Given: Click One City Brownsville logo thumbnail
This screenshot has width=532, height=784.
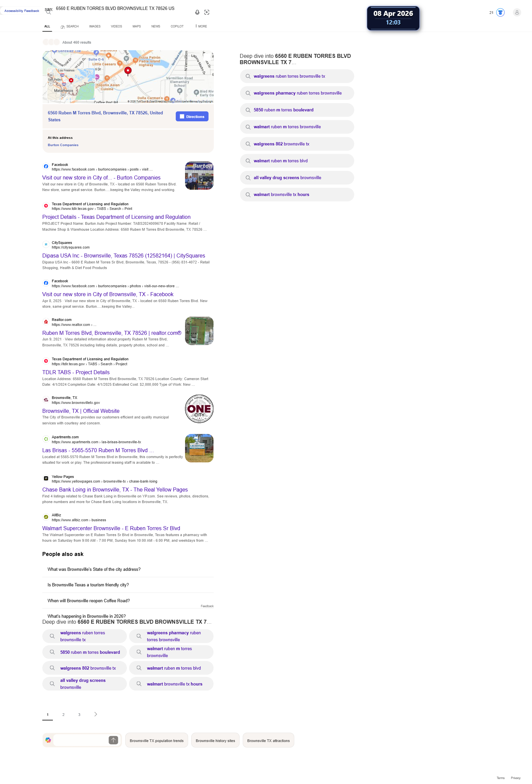Looking at the screenshot, I should (x=199, y=409).
